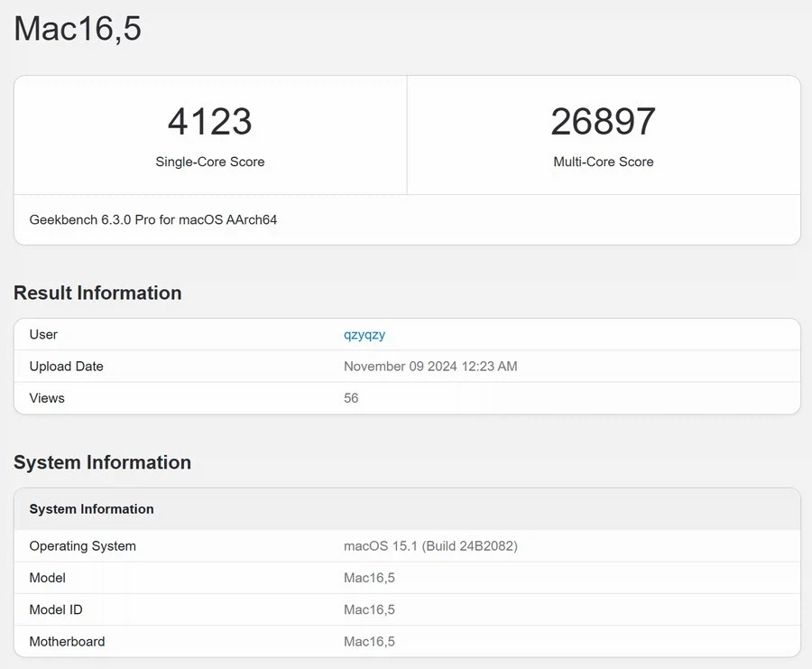Click the November 09 2024 upload date value
Image resolution: width=812 pixels, height=669 pixels.
pos(430,367)
